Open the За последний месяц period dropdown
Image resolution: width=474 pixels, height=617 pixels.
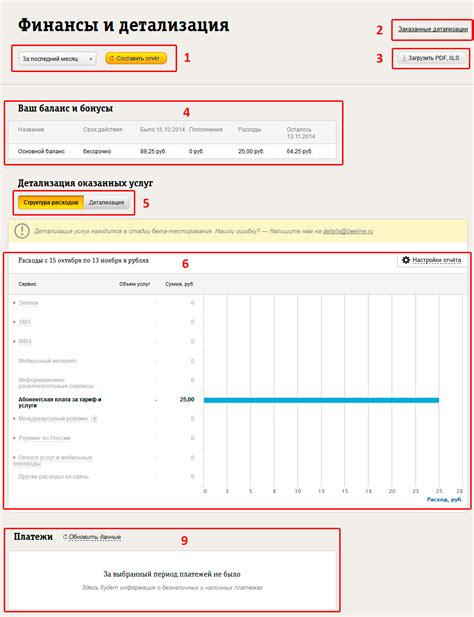pyautogui.click(x=57, y=59)
